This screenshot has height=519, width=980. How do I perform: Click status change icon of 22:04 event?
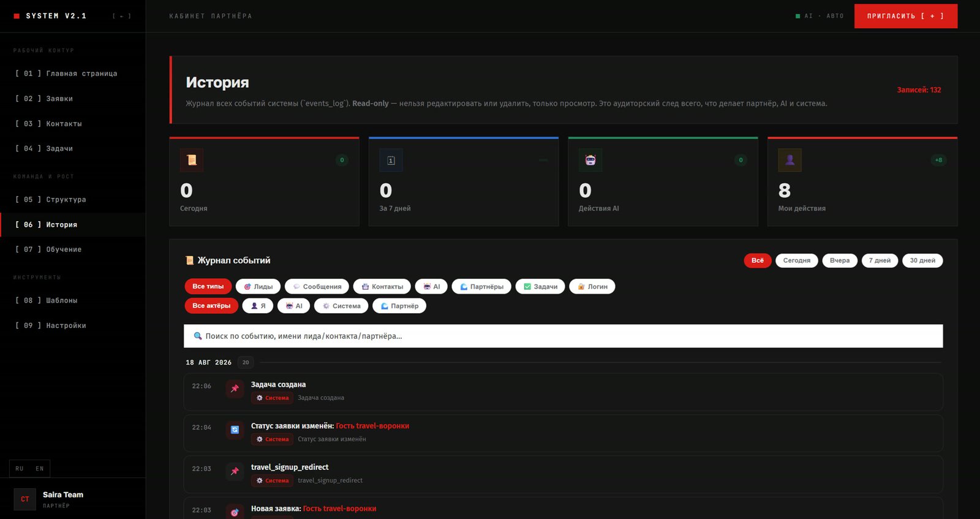click(235, 430)
